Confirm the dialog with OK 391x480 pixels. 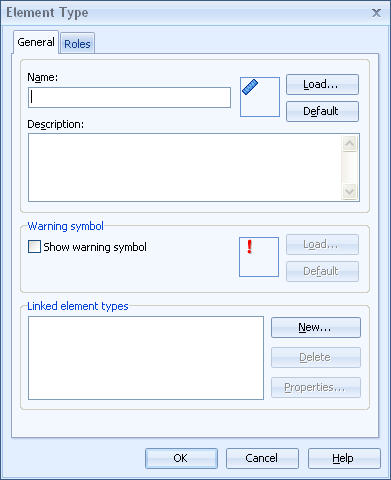[x=181, y=458]
